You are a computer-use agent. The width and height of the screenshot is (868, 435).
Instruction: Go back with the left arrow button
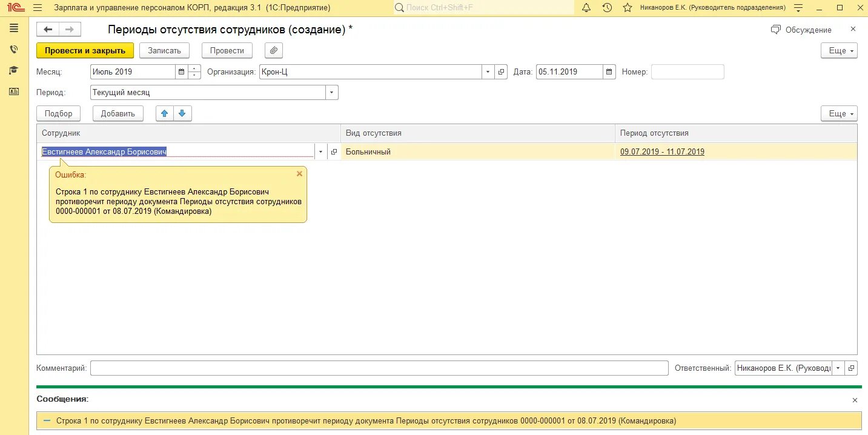(48, 30)
